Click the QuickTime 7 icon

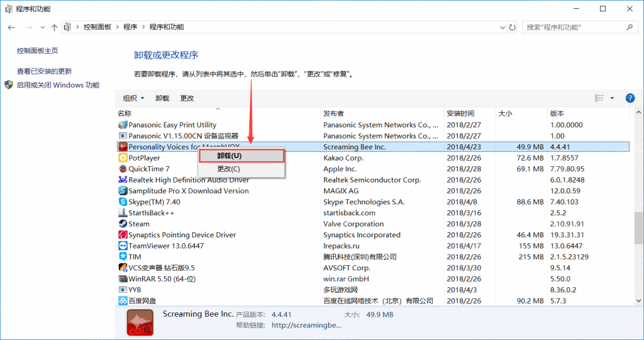pos(123,169)
